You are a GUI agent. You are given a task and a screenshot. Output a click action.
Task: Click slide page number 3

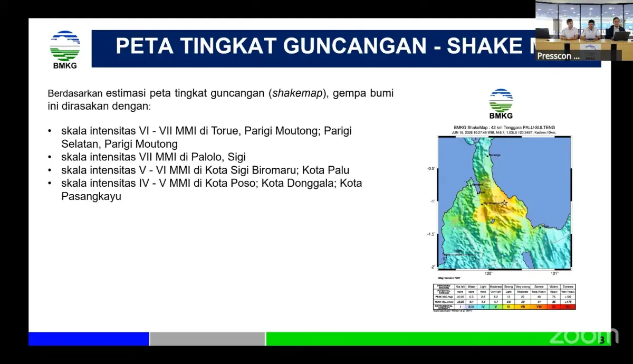coord(602,340)
